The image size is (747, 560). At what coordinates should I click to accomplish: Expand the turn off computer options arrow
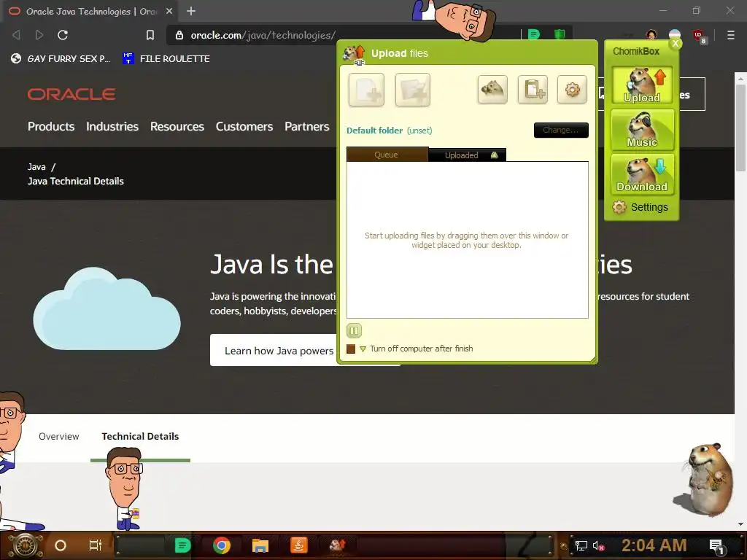point(363,349)
